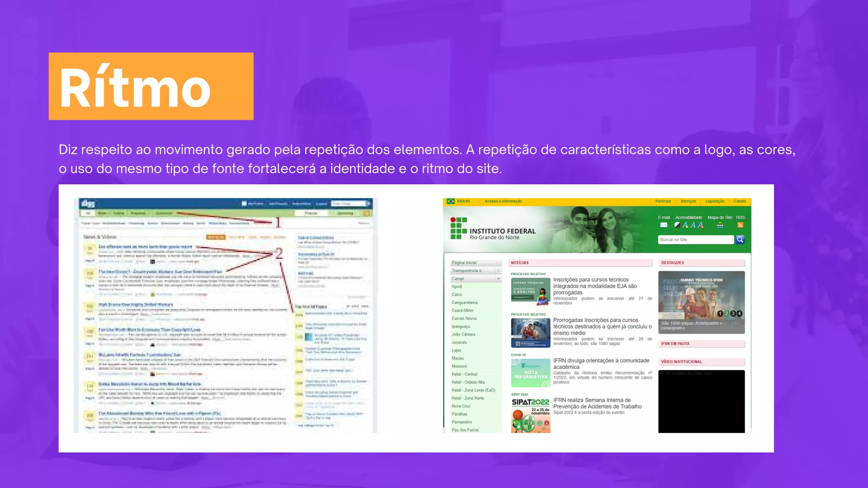Select the Jucurutu campus link

point(459,342)
